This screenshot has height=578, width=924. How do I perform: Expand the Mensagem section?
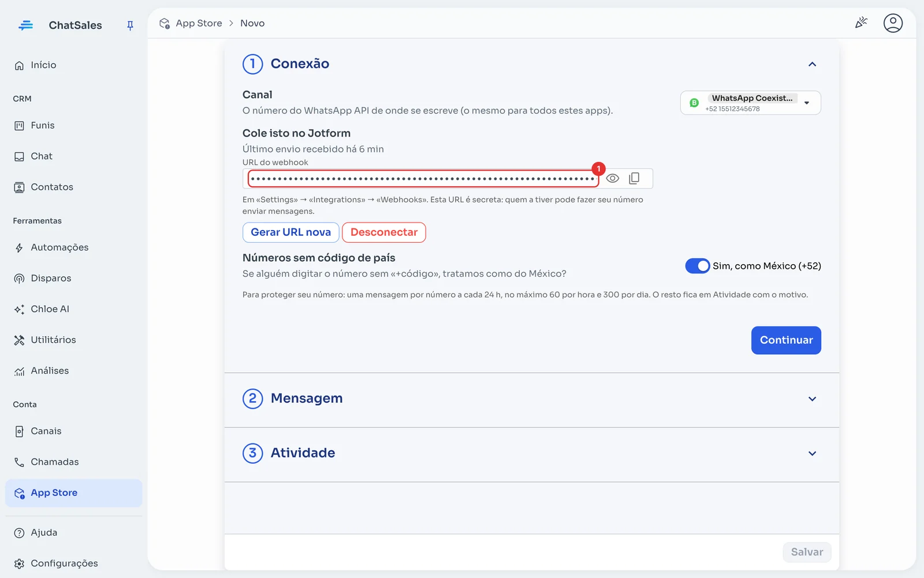(x=531, y=399)
